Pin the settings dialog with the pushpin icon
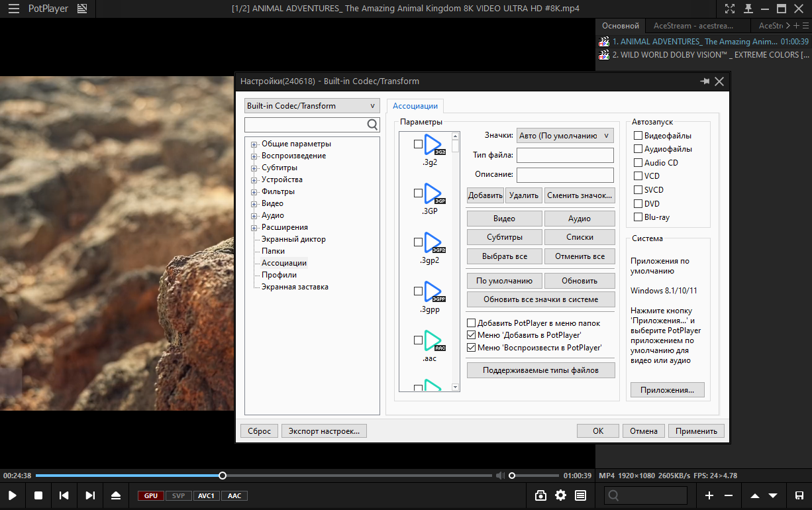 coord(705,81)
